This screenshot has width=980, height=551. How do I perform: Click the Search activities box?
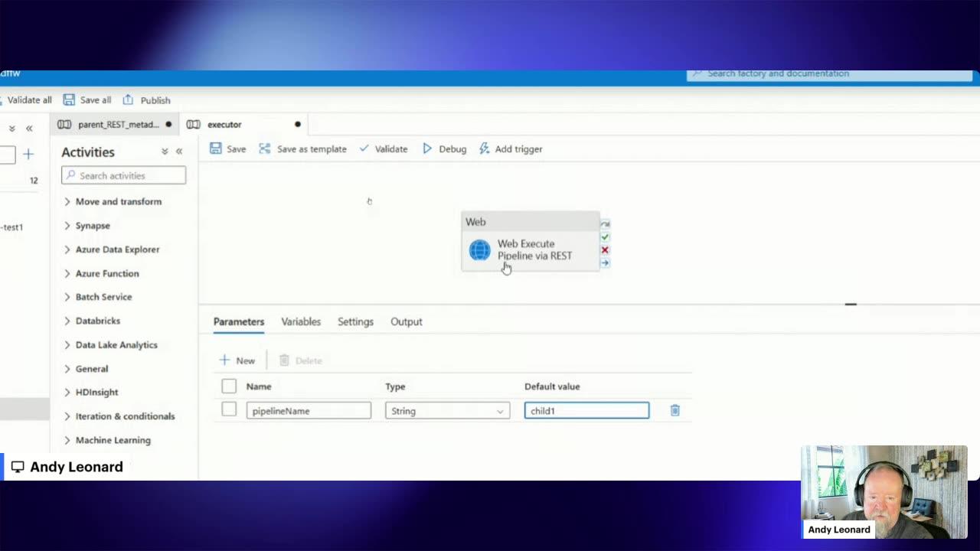tap(123, 176)
